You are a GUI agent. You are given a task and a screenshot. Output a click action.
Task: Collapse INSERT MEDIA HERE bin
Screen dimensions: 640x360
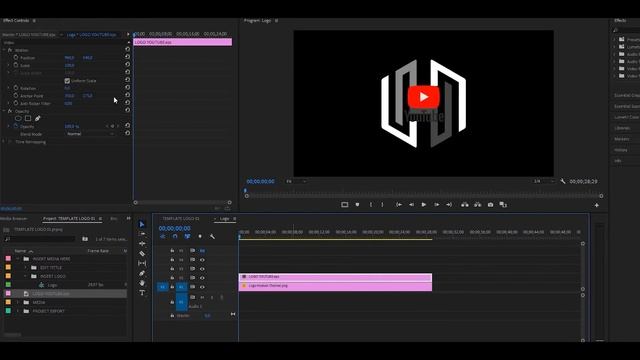[18, 259]
